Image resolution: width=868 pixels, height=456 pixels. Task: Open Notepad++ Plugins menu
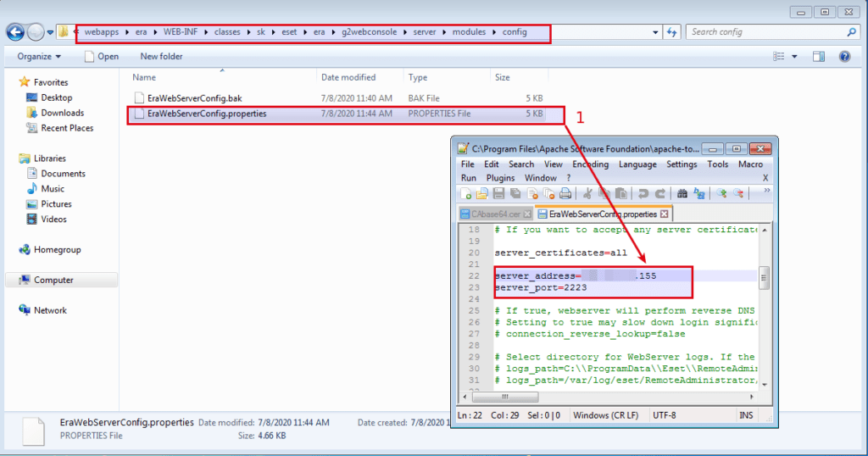(x=500, y=178)
